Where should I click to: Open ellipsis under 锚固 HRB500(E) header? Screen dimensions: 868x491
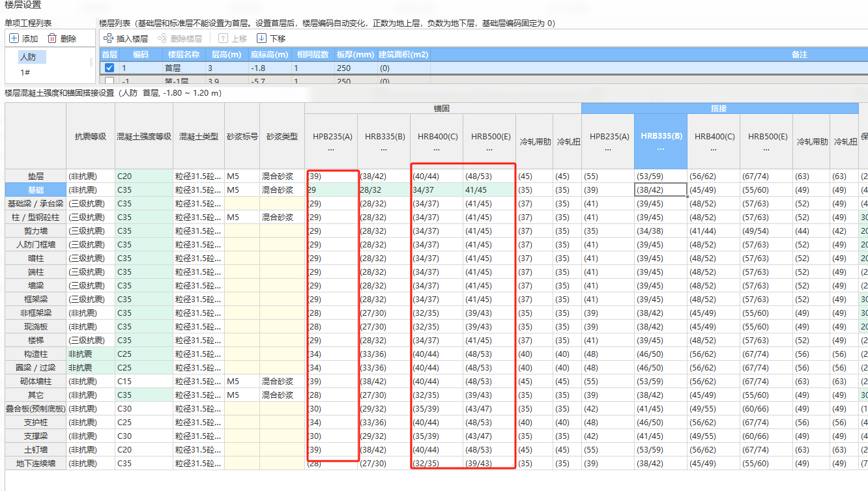(490, 149)
